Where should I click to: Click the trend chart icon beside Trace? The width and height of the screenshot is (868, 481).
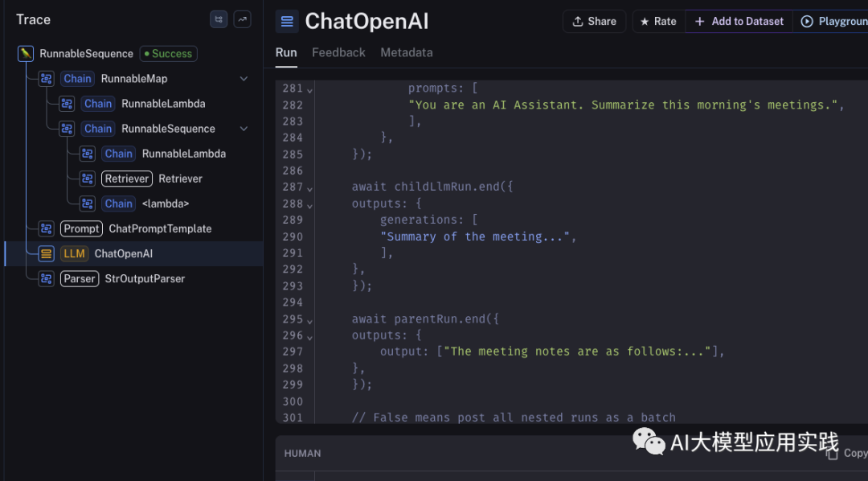pos(242,19)
